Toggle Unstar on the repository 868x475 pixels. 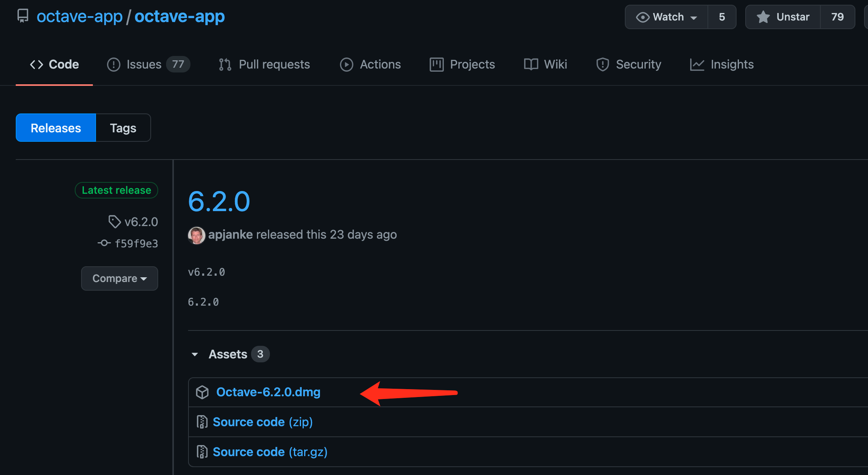[x=783, y=17]
